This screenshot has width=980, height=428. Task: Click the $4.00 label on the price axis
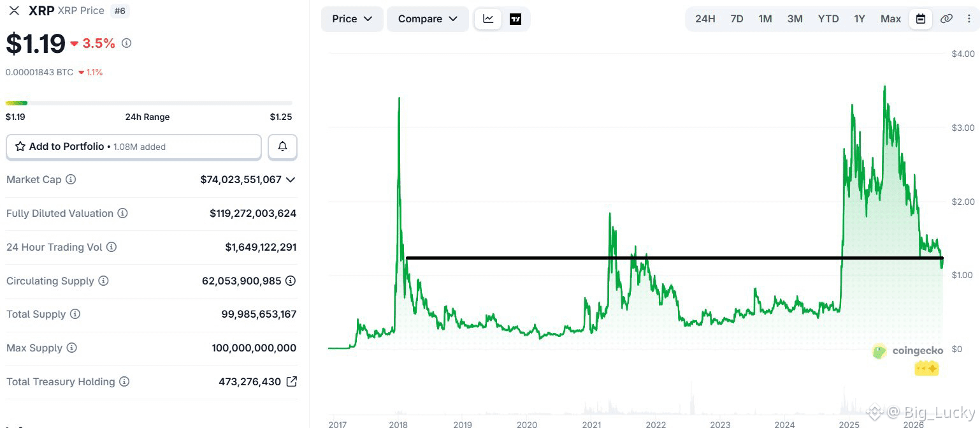[x=962, y=54]
